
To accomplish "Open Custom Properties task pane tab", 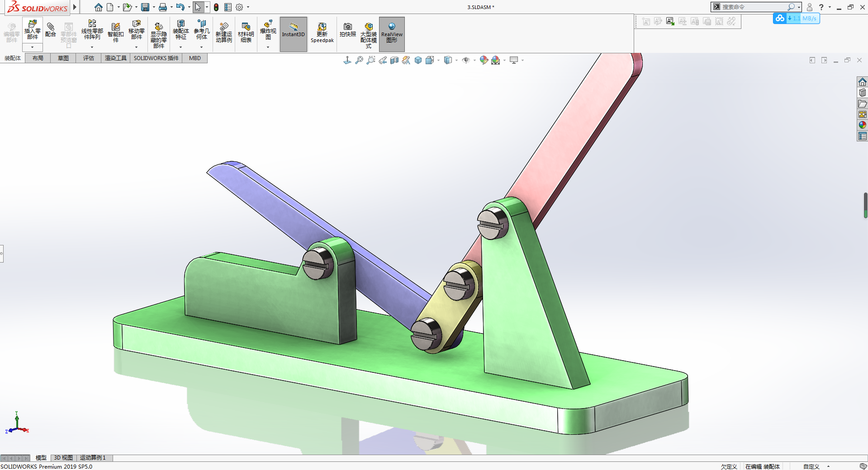I will pos(863,136).
